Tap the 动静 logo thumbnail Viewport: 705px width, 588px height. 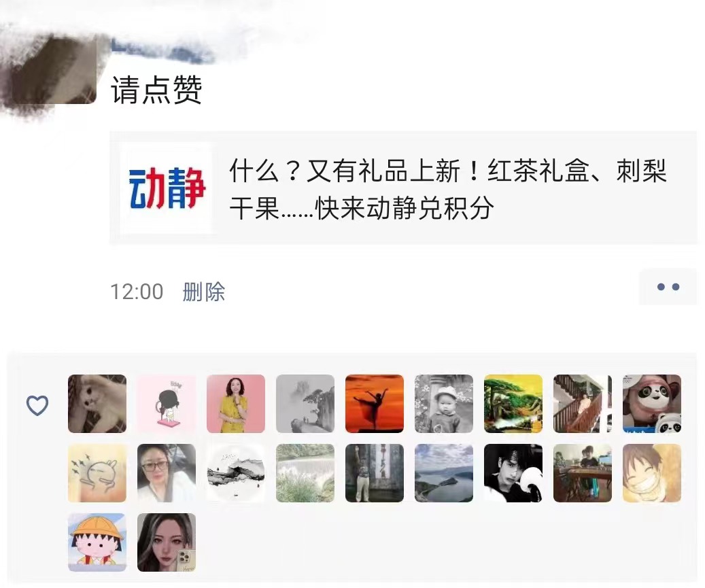click(167, 188)
